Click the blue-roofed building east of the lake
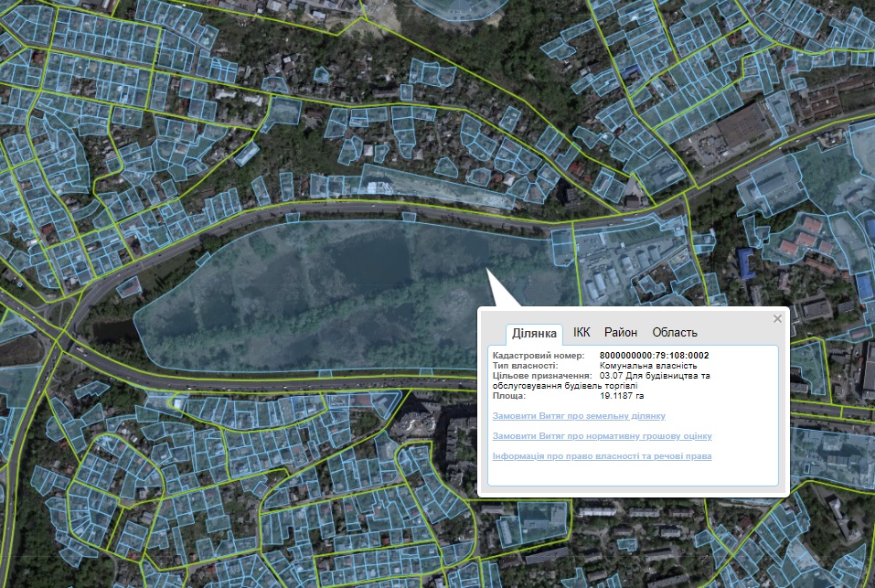 click(748, 263)
